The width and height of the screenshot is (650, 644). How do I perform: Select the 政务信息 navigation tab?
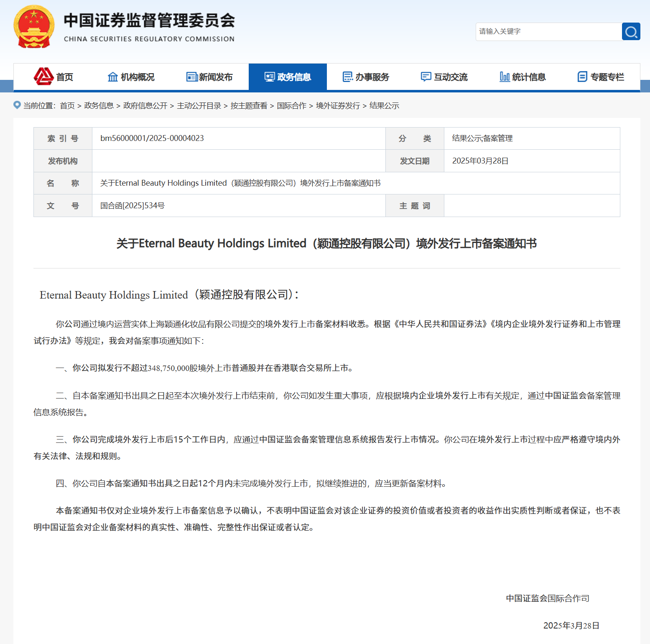[288, 77]
